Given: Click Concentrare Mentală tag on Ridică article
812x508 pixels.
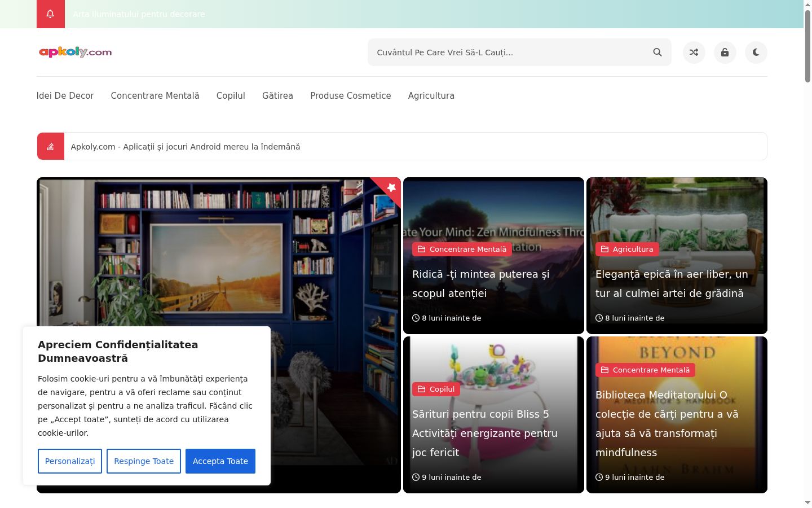Looking at the screenshot, I should click(x=462, y=249).
